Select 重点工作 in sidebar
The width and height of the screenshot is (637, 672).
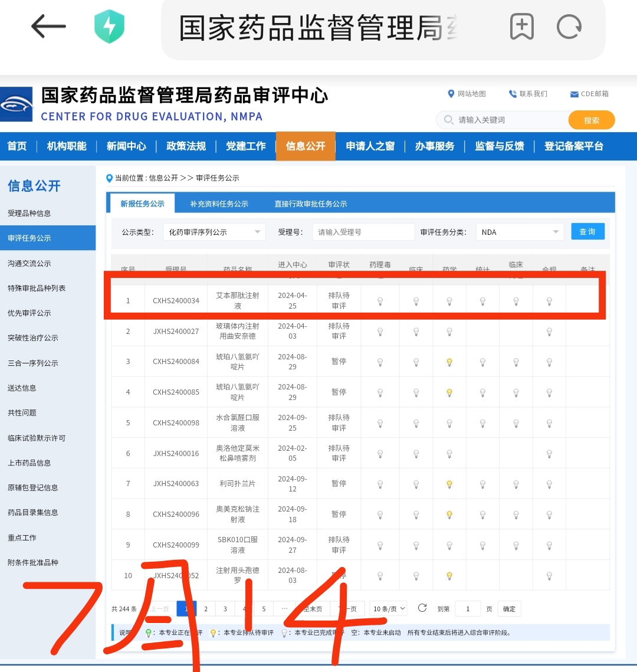(22, 537)
